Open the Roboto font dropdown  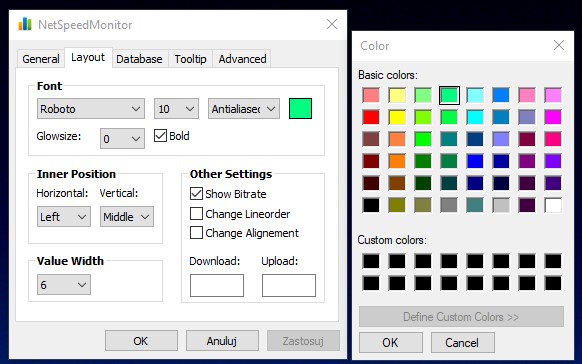coord(91,109)
